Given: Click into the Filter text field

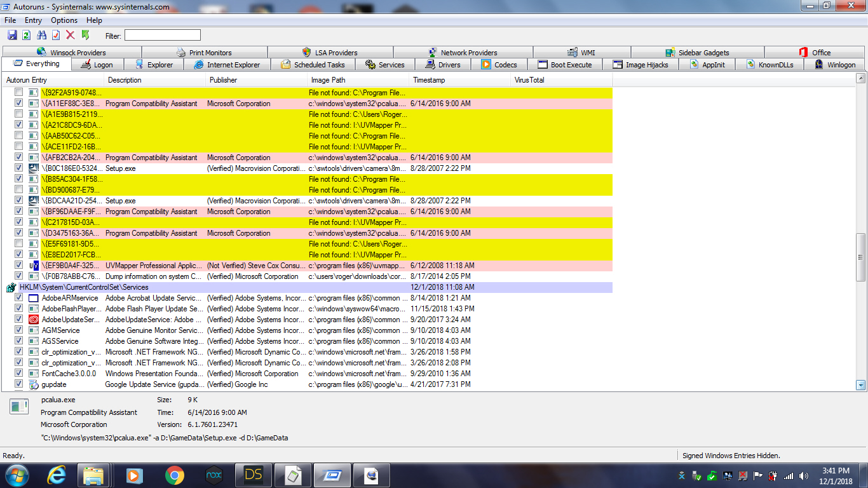Looking at the screenshot, I should (162, 35).
